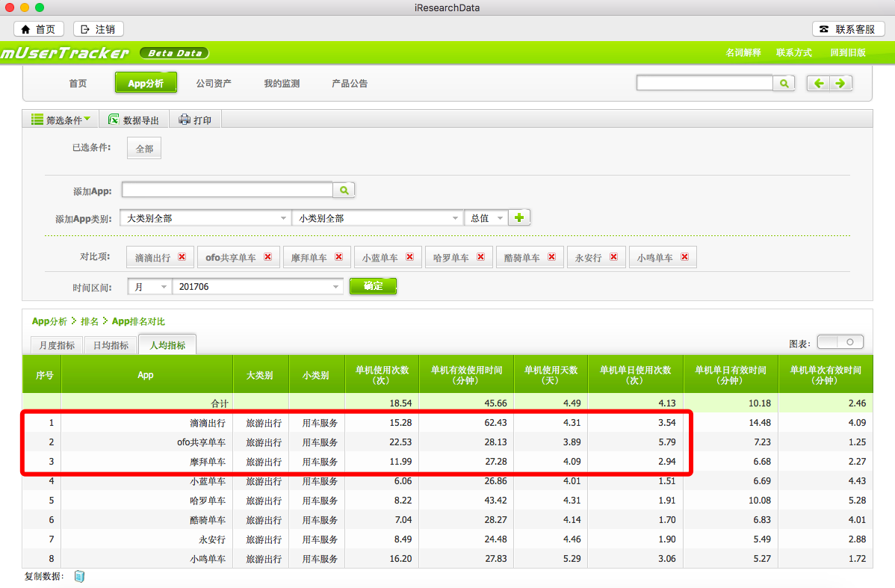The width and height of the screenshot is (895, 588).
Task: Open the 大类别全部 dropdown
Action: pyautogui.click(x=205, y=218)
